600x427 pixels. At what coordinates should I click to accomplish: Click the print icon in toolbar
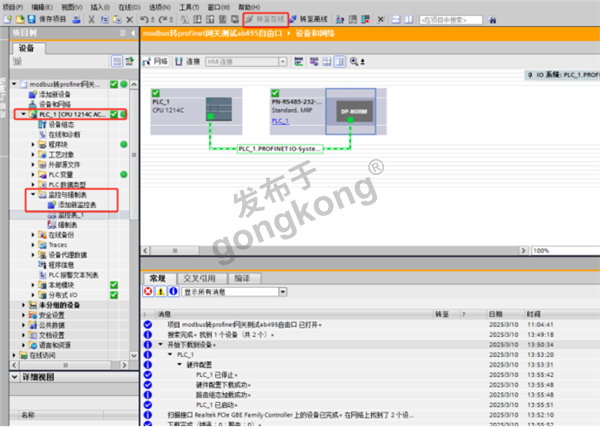click(77, 19)
